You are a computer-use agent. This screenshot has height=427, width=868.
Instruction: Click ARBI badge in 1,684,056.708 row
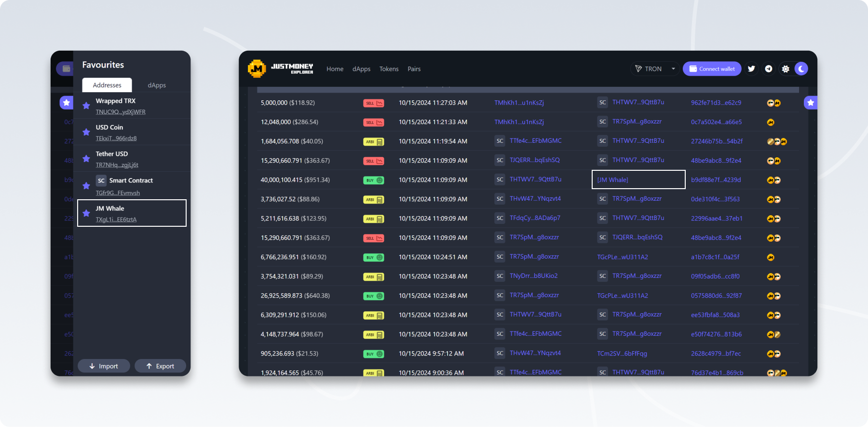pos(374,142)
